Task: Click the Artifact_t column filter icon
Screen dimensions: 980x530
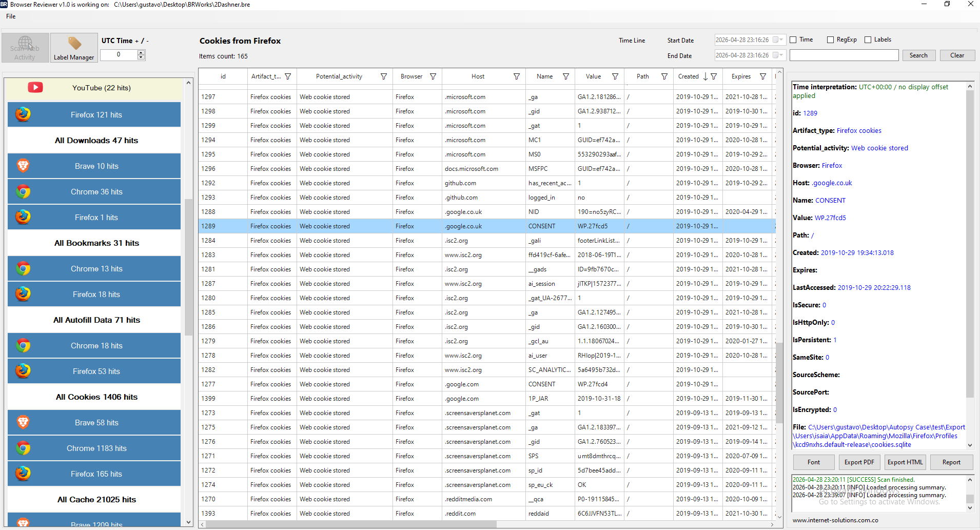Action: 288,76
